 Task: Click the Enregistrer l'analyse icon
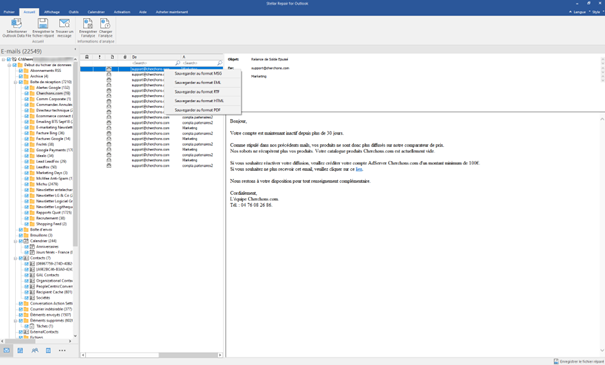(88, 23)
